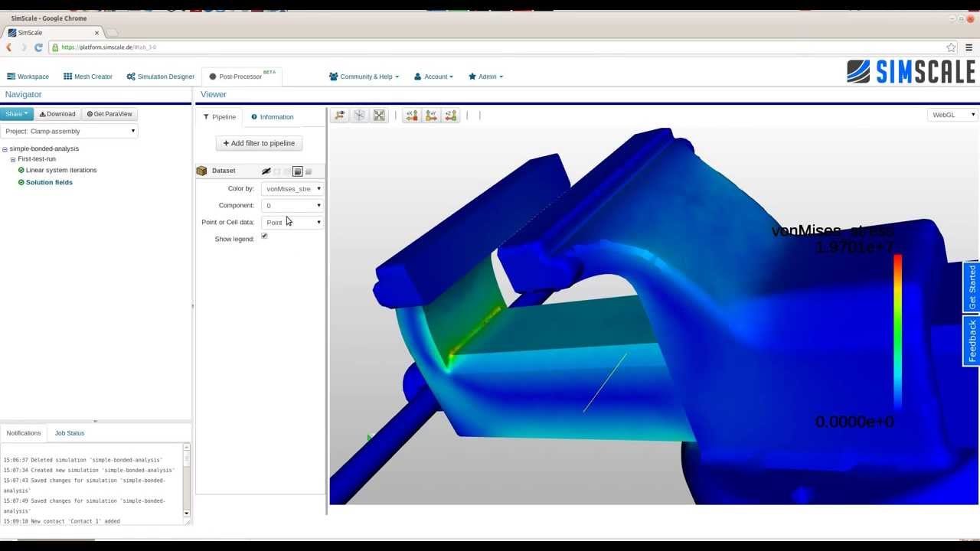The height and width of the screenshot is (551, 980).
Task: Select the surface representation icon in Dataset row
Action: 298,171
